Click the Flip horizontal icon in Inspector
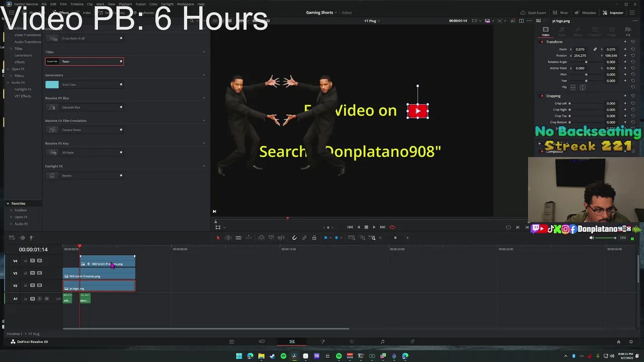 573,87
